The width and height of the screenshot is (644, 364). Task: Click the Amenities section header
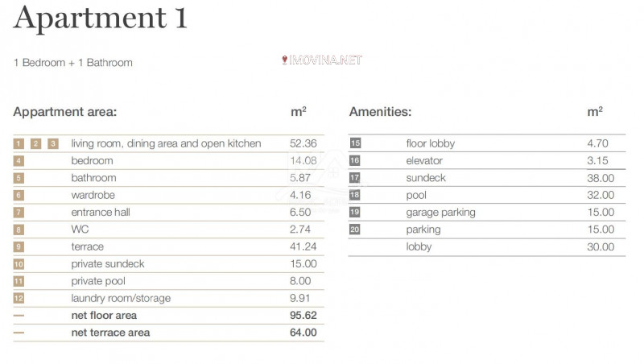point(380,112)
